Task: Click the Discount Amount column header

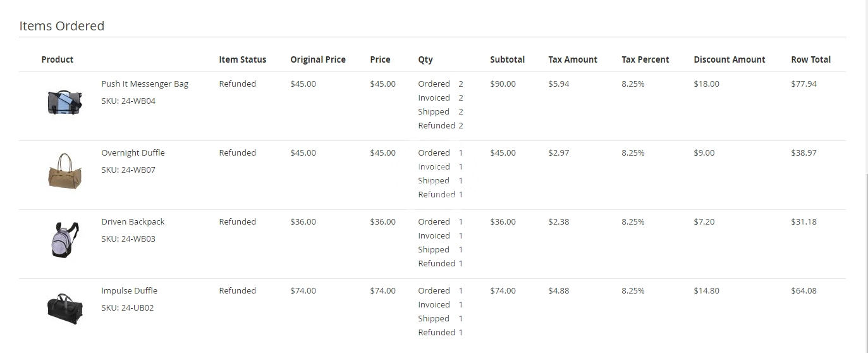Action: (730, 59)
